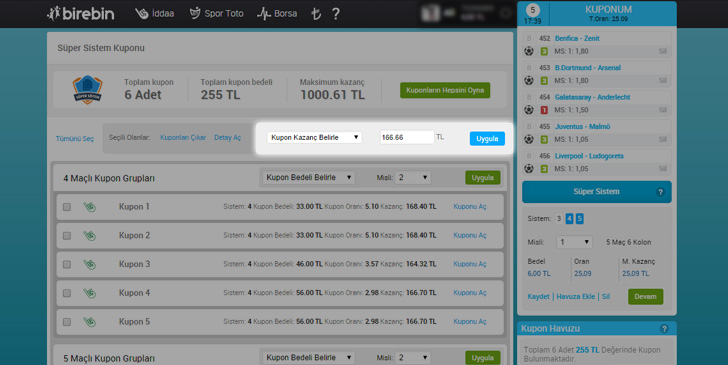Click the Süper Sistem shield badge
Image resolution: width=728 pixels, height=365 pixels.
click(x=87, y=90)
